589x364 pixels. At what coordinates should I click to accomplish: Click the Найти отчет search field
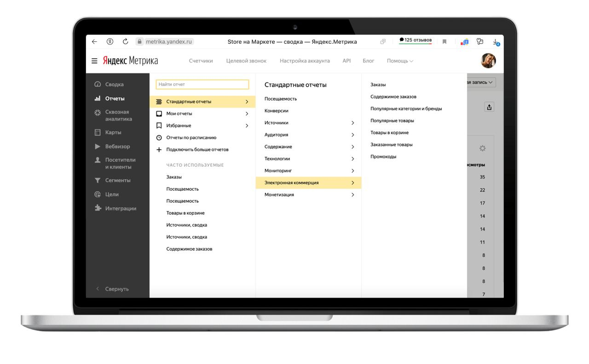[202, 85]
